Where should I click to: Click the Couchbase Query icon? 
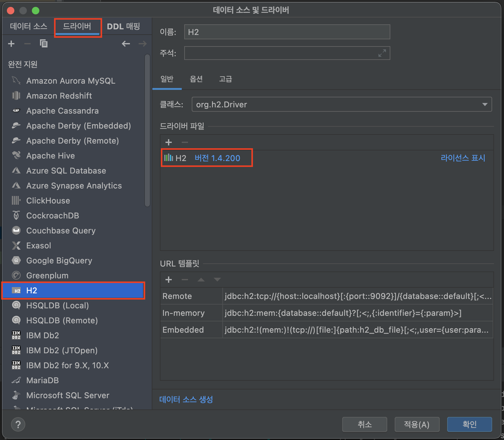click(x=16, y=230)
